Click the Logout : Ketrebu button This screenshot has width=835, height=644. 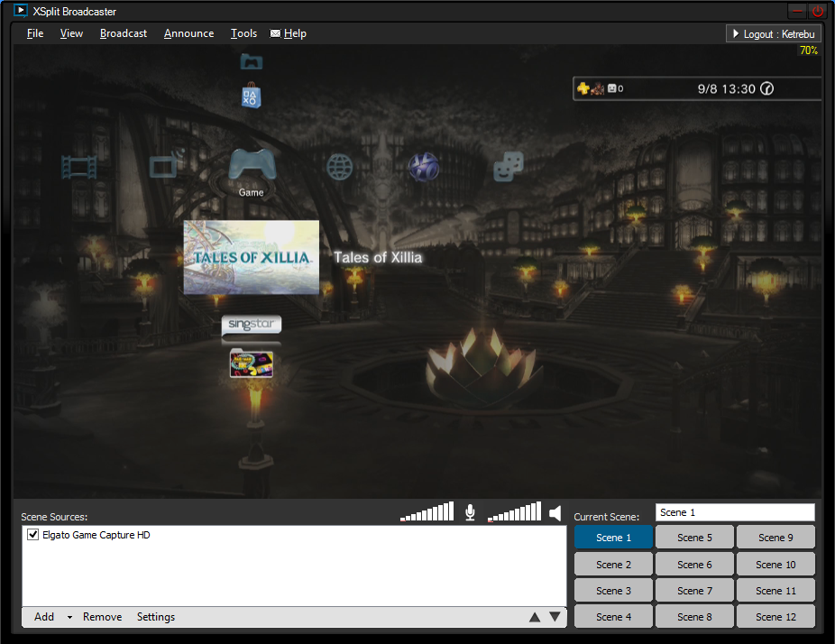coord(773,34)
